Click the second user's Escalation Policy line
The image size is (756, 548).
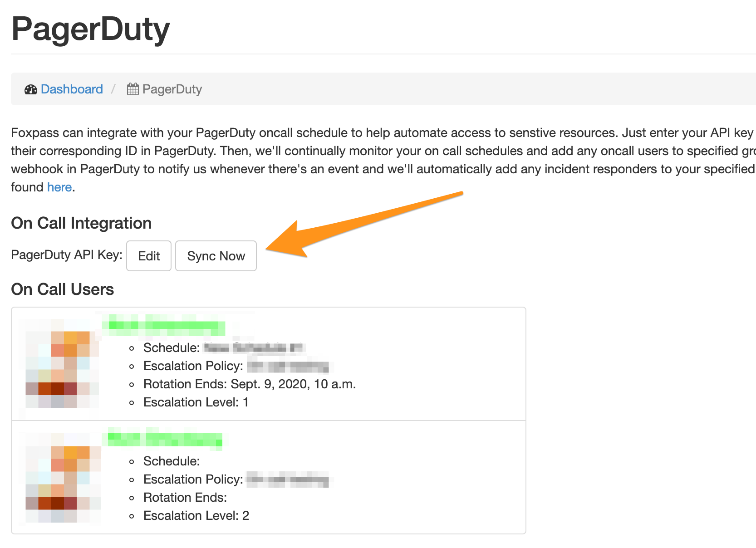(x=238, y=479)
